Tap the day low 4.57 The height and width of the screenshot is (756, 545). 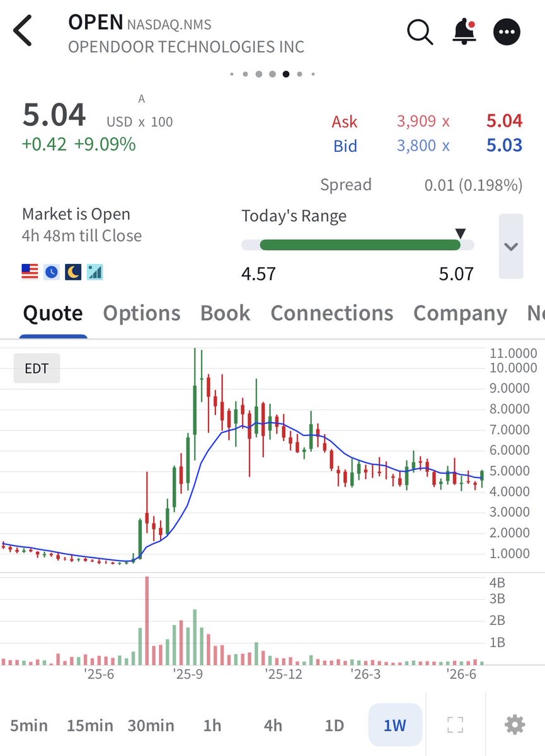[x=258, y=273]
